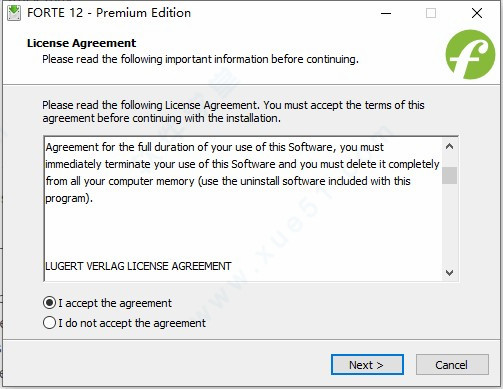The image size is (503, 389).
Task: Click the license text down arrow
Action: 449,273
